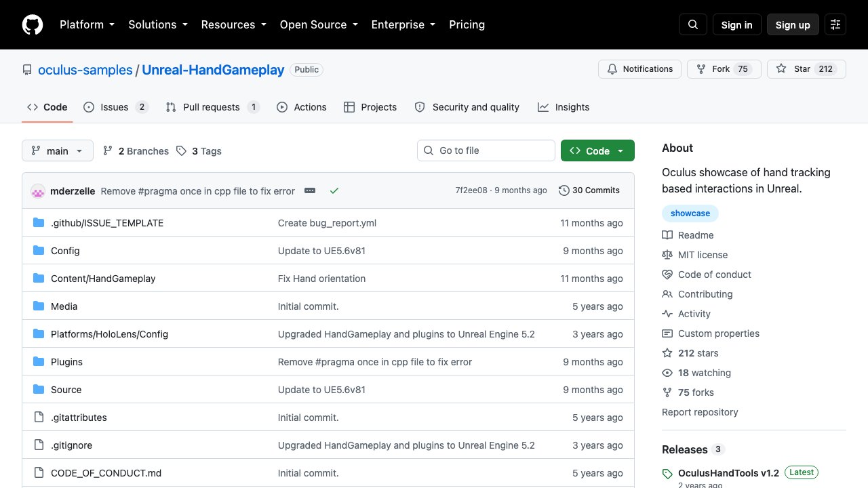Click the Sign up button
Screen dimensions: 868x488
coord(793,24)
